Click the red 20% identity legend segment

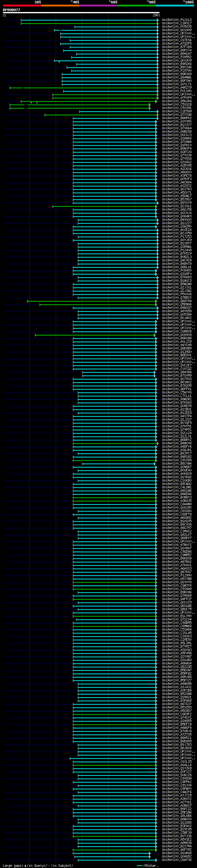click(22, 6)
